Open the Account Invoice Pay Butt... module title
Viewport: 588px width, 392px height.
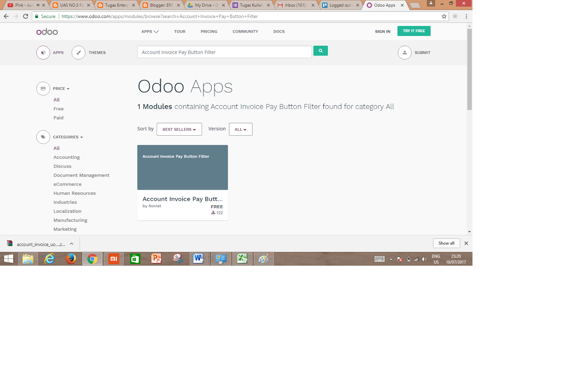pos(183,199)
